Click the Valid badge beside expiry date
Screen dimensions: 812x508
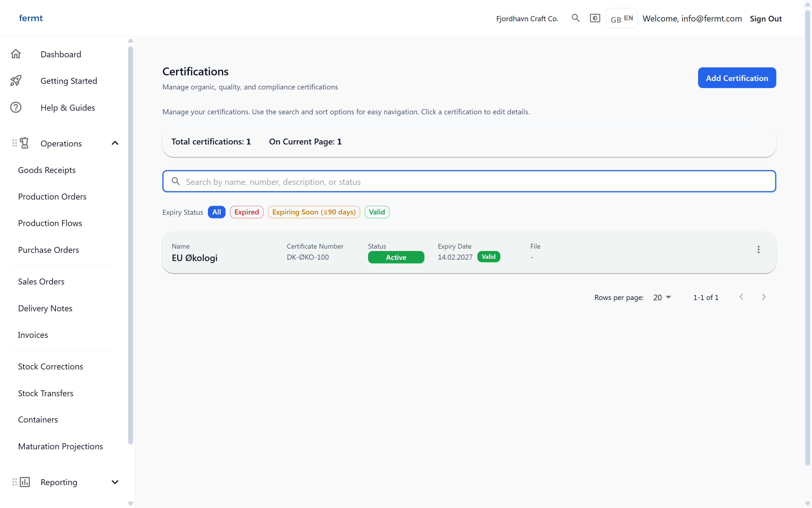point(489,257)
